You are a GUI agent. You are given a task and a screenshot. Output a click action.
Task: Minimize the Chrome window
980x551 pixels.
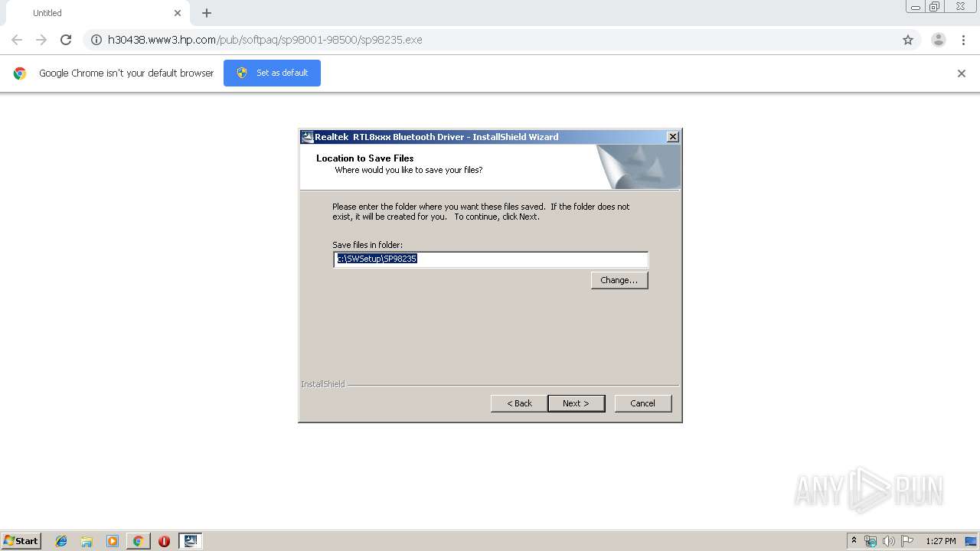coord(915,7)
